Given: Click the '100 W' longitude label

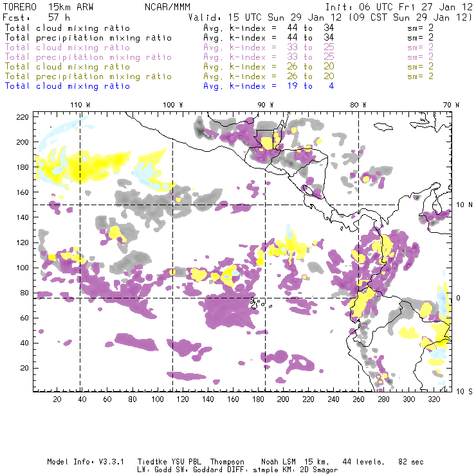Looking at the screenshot, I should (173, 105).
